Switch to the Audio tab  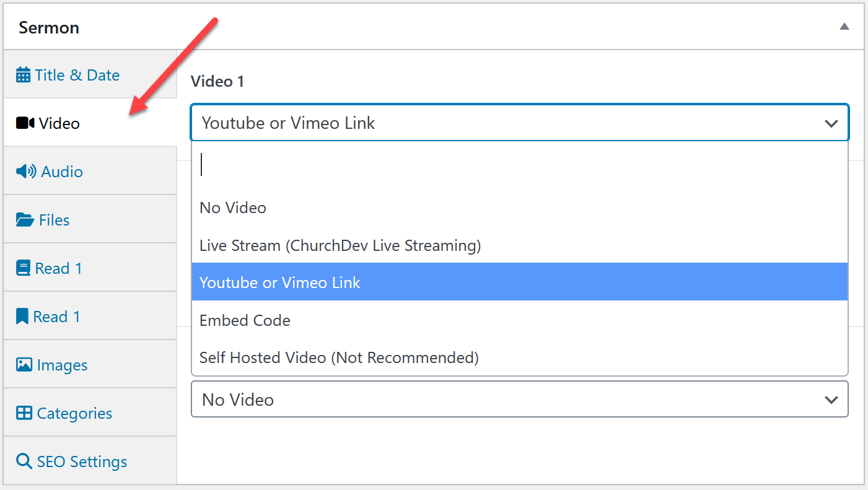coord(62,172)
